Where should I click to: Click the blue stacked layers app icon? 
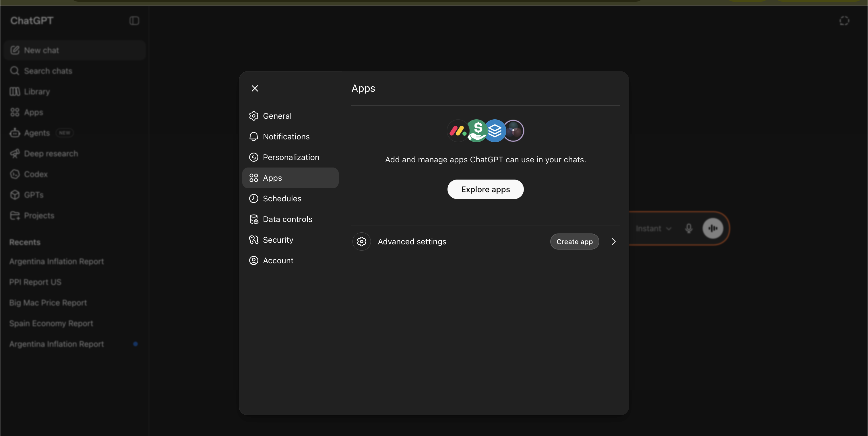(495, 131)
